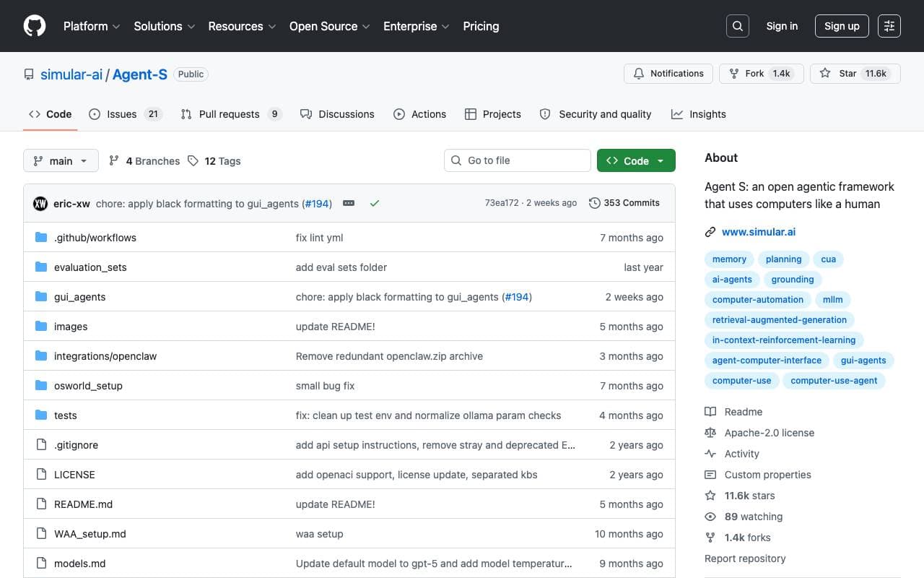Click the Notifications bell button

(668, 74)
